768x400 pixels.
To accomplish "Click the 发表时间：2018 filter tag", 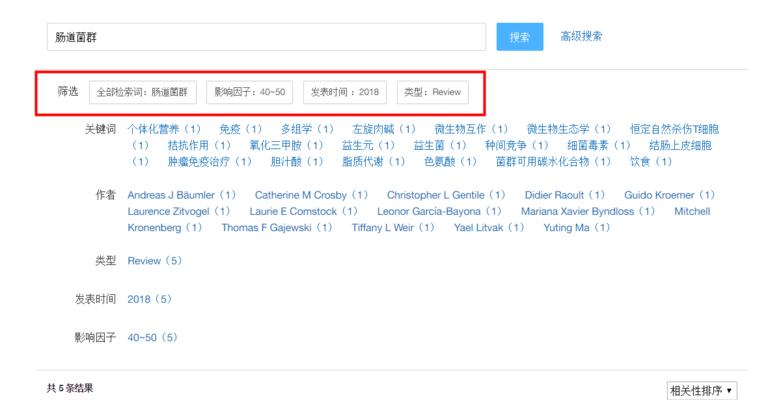I will (x=345, y=92).
